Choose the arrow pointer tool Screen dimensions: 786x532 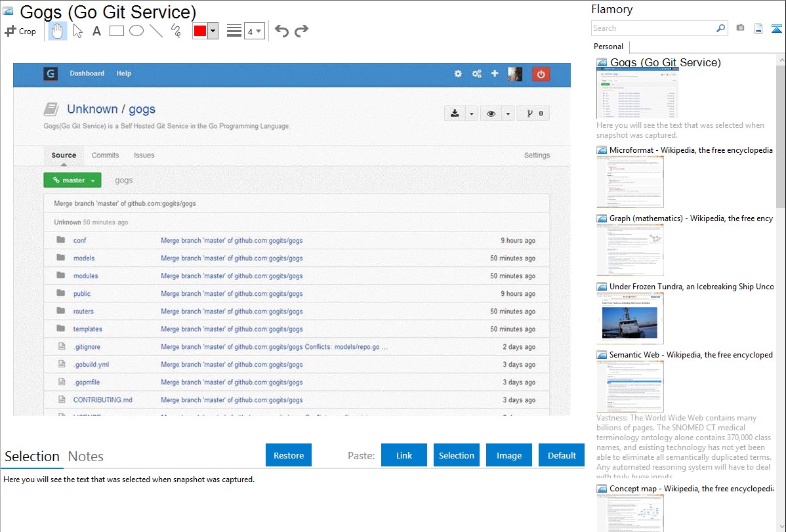click(x=77, y=31)
